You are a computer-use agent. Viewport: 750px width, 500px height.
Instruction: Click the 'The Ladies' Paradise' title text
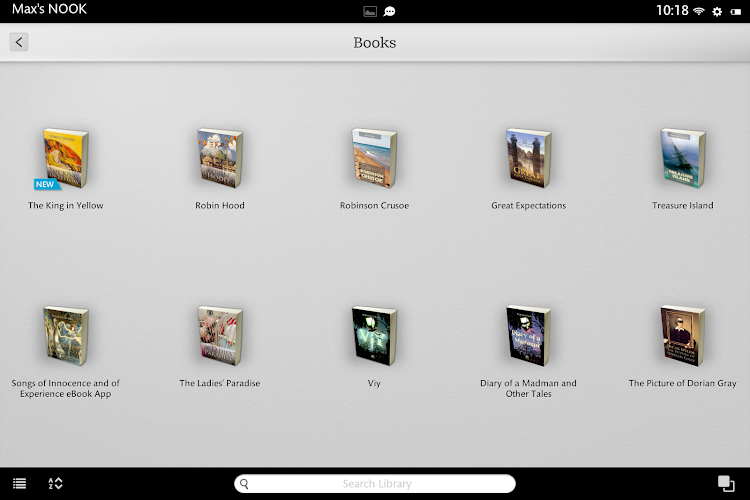tap(220, 383)
